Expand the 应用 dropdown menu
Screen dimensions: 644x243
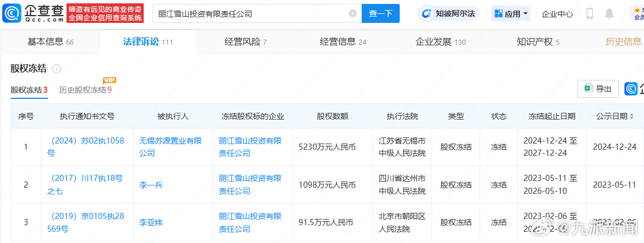pyautogui.click(x=511, y=13)
